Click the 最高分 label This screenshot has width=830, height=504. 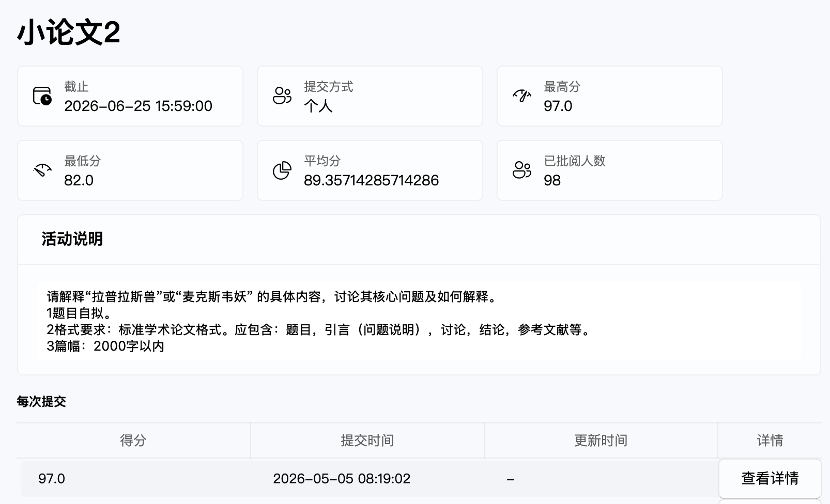coord(562,87)
